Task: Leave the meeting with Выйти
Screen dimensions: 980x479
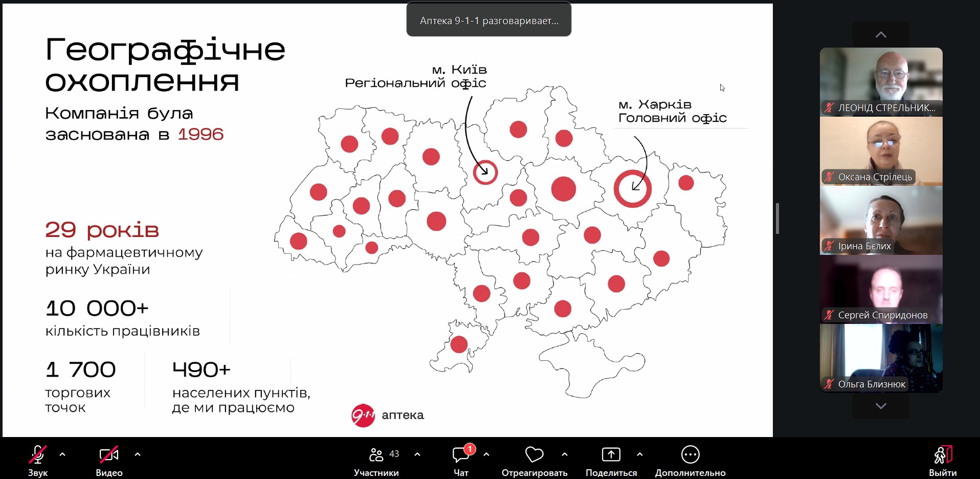Action: tap(943, 461)
